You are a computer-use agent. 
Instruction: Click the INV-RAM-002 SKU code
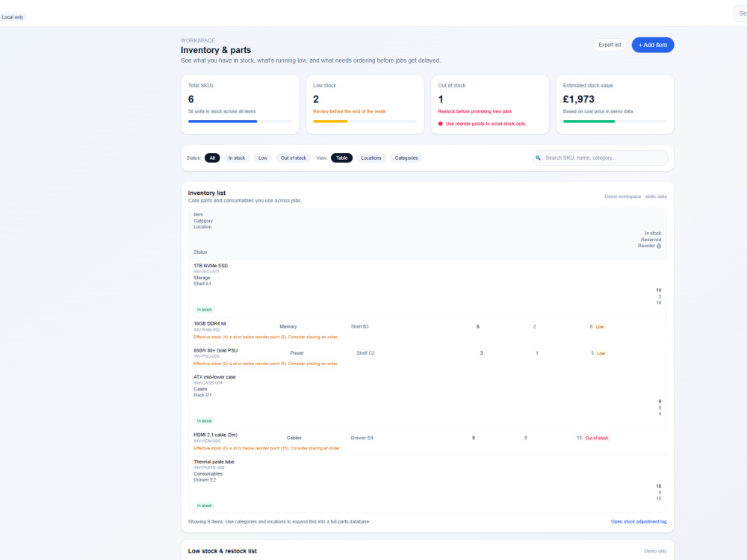click(207, 330)
